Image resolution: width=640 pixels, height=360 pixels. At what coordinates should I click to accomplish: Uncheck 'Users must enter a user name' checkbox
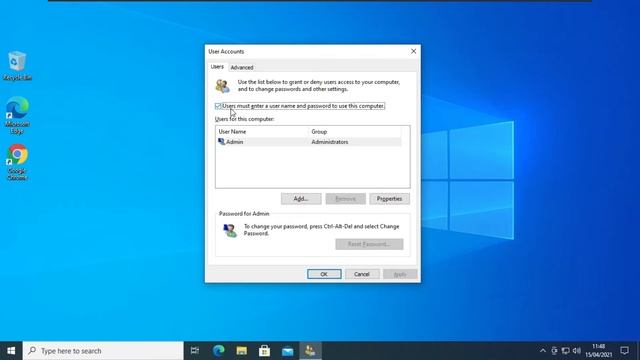point(218,106)
